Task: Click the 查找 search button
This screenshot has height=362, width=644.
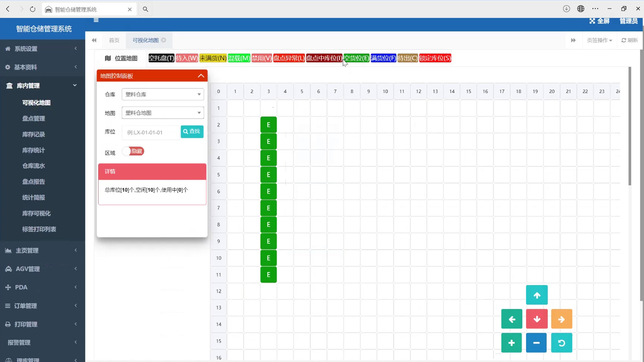Action: 192,131
